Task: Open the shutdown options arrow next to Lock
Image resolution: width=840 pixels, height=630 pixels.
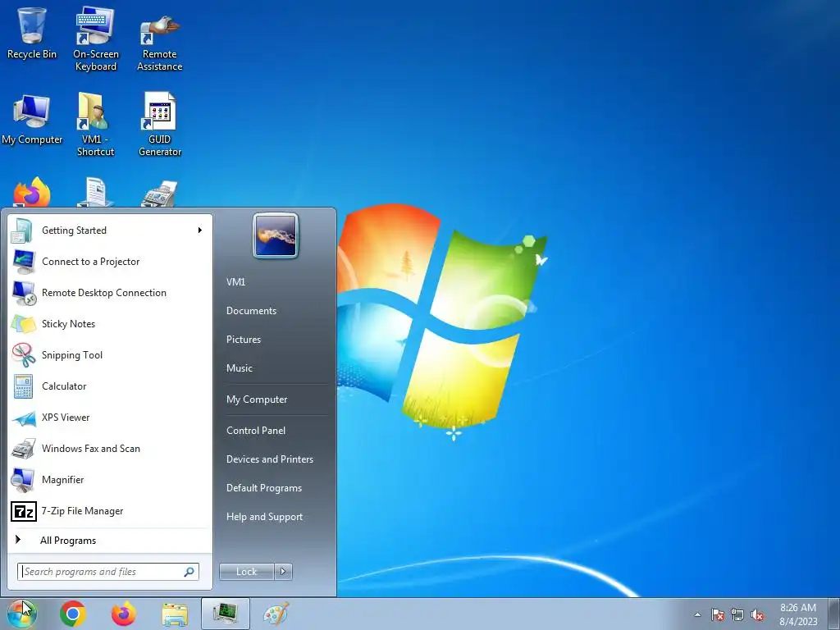Action: tap(283, 572)
